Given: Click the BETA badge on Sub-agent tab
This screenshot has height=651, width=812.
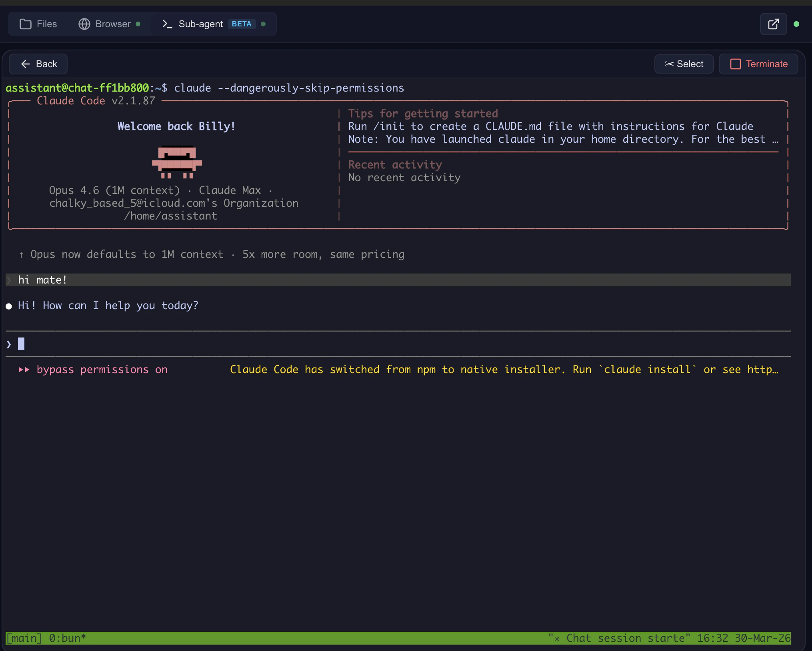Looking at the screenshot, I should coord(241,24).
